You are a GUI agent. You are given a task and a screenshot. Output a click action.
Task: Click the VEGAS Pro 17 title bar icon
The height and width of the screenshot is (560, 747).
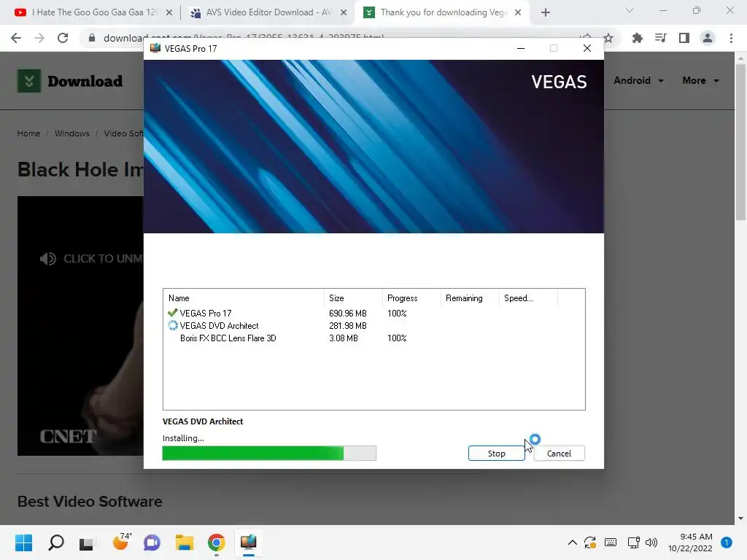[155, 48]
